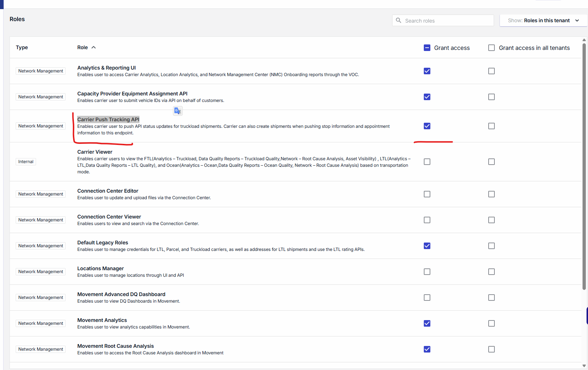Check all-tenants box for Default Legacy Roles
This screenshot has width=588, height=370.
click(x=492, y=246)
